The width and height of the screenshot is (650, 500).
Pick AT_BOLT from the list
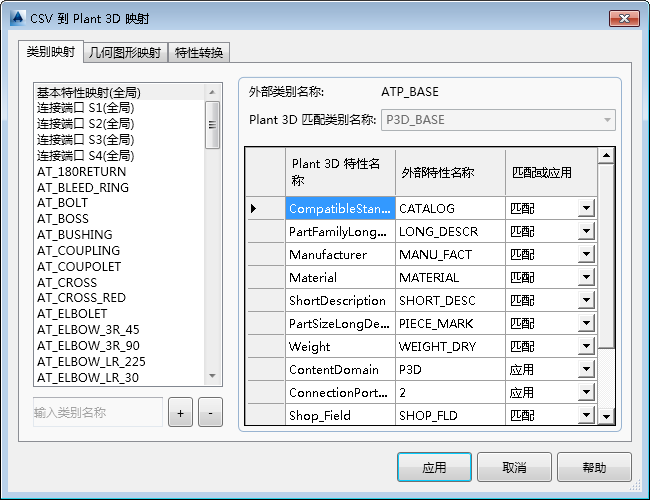point(119,203)
